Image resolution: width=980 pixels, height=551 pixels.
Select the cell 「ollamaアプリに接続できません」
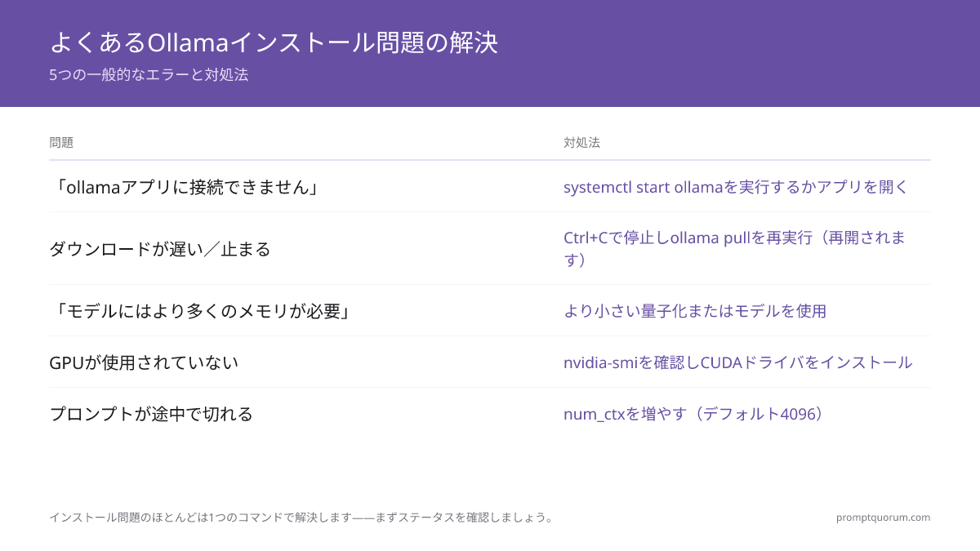coord(188,187)
